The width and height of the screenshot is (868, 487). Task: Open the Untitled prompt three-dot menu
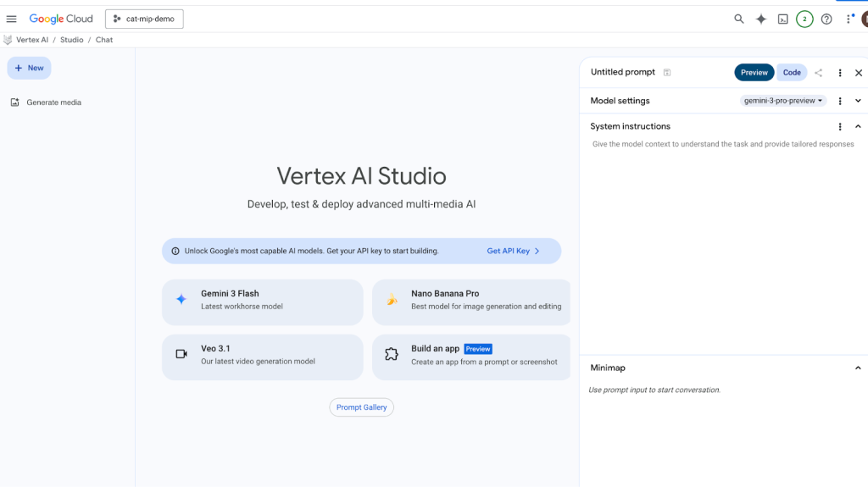840,73
